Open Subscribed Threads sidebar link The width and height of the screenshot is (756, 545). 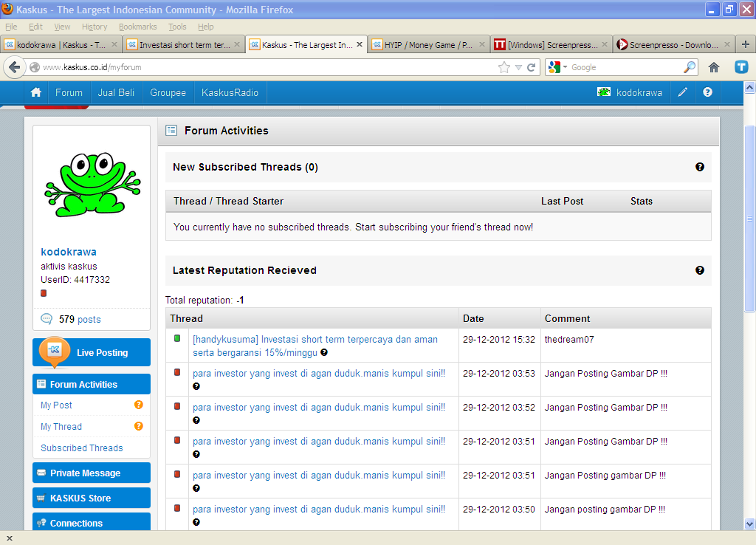[x=82, y=448]
